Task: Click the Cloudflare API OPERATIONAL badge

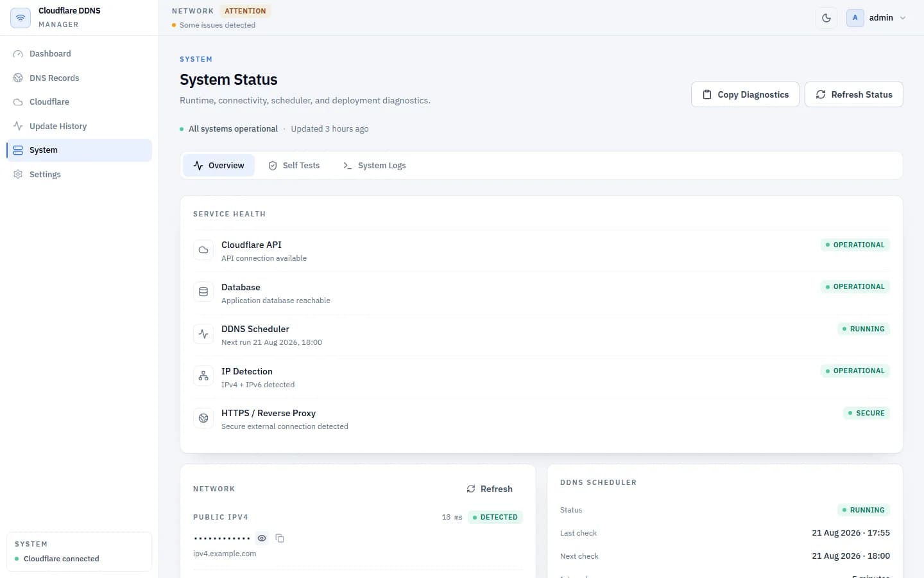Action: (855, 245)
